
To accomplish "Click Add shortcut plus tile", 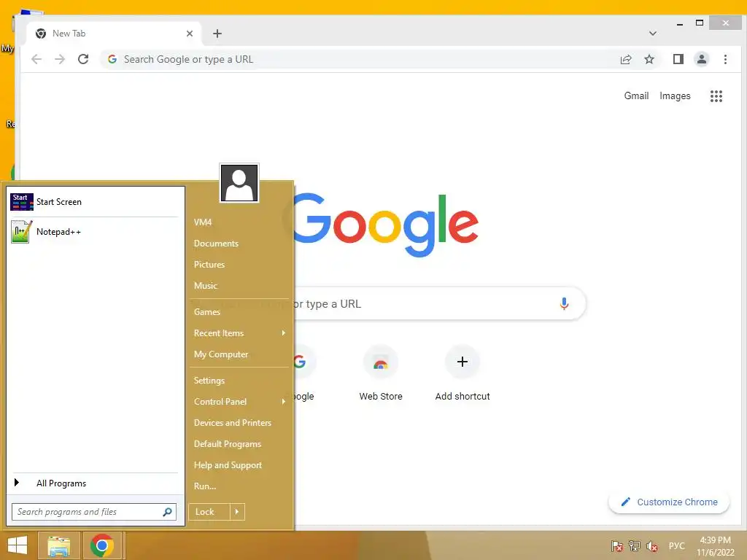I will point(462,374).
